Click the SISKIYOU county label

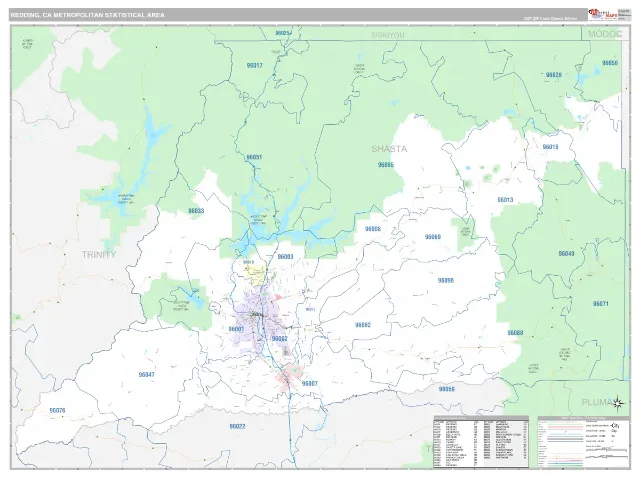click(x=388, y=35)
